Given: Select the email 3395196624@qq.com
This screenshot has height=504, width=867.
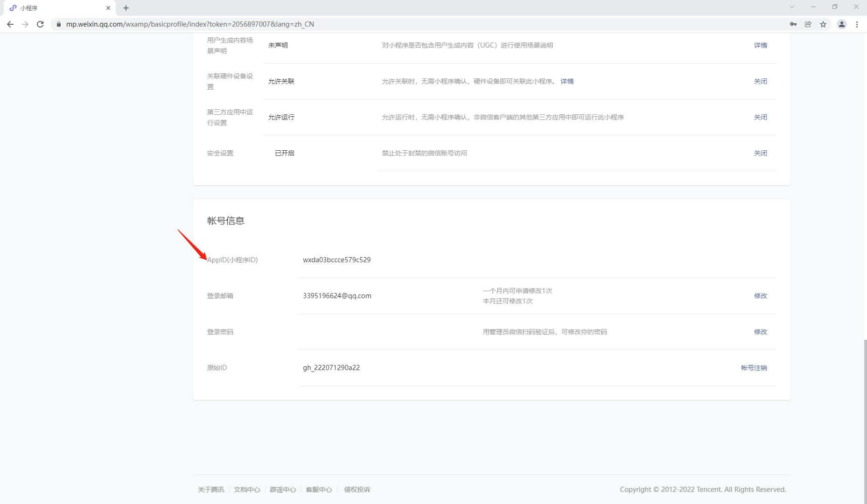Looking at the screenshot, I should 337,296.
